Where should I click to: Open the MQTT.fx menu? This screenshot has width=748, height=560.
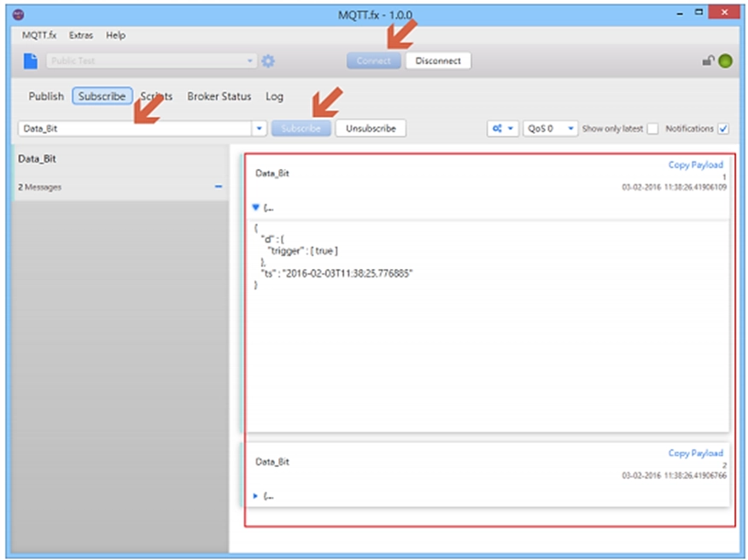[x=39, y=35]
